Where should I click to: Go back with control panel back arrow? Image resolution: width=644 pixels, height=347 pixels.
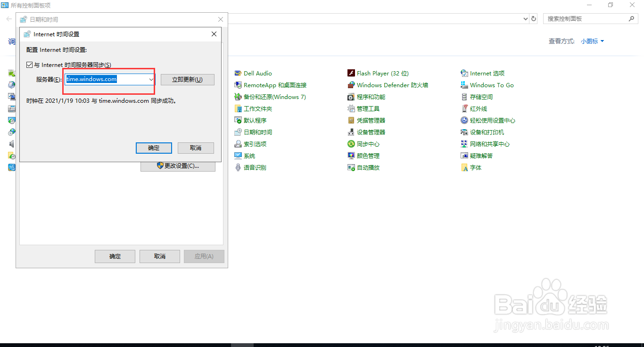pyautogui.click(x=9, y=19)
